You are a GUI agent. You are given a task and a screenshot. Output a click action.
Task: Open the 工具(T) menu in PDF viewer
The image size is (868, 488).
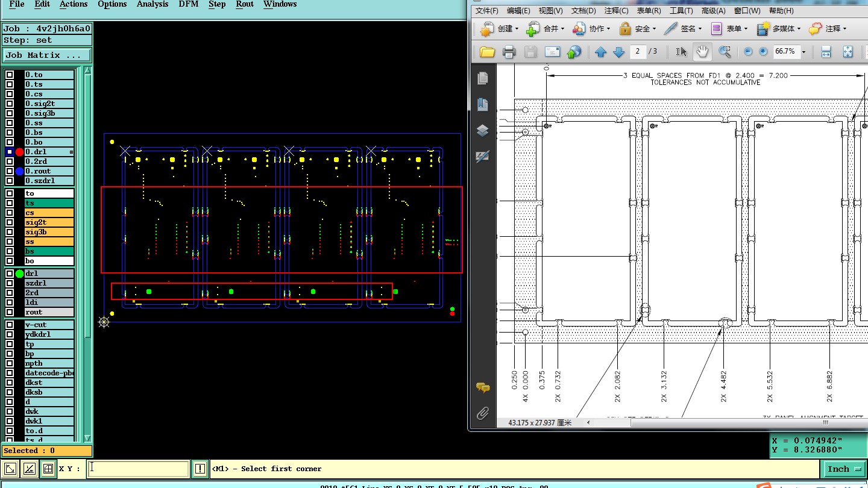click(681, 11)
